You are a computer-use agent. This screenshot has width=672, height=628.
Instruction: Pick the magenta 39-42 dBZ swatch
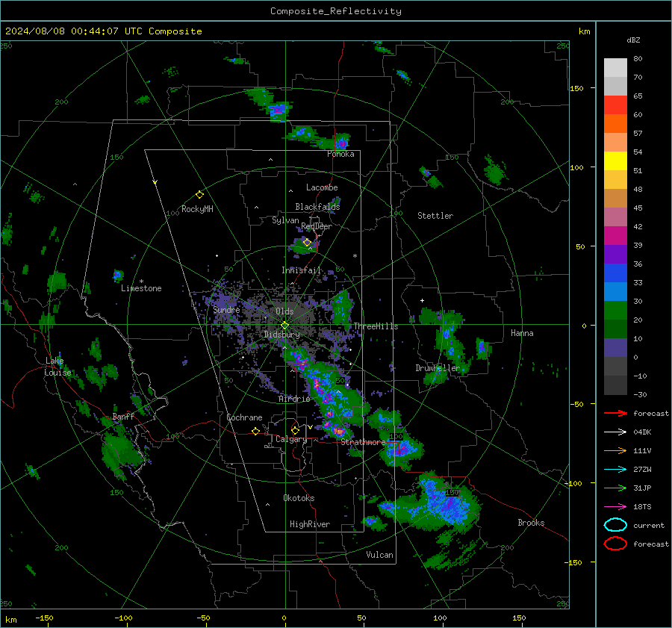point(615,235)
